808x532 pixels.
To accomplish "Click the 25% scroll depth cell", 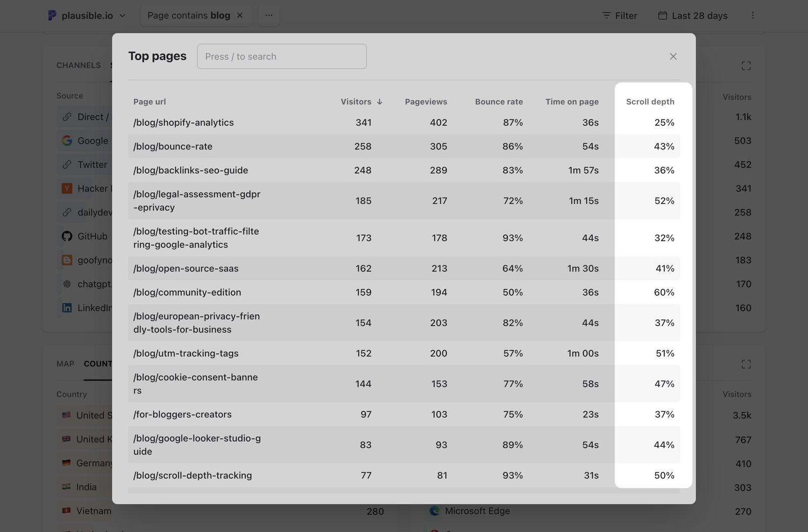I will coord(664,122).
